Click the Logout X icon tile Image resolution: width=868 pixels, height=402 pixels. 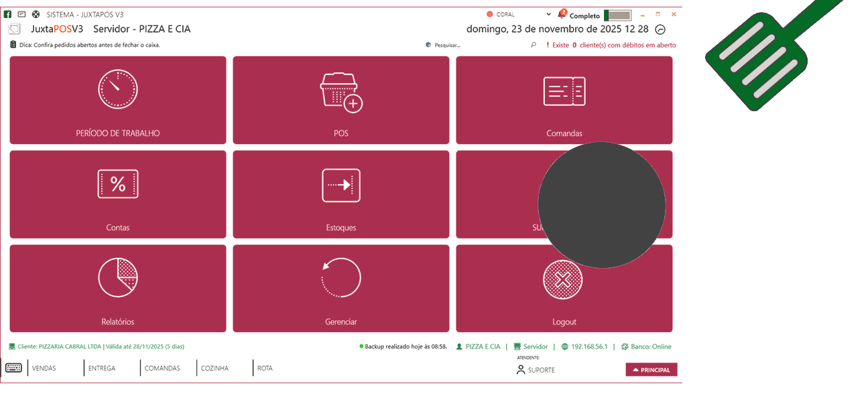(564, 288)
